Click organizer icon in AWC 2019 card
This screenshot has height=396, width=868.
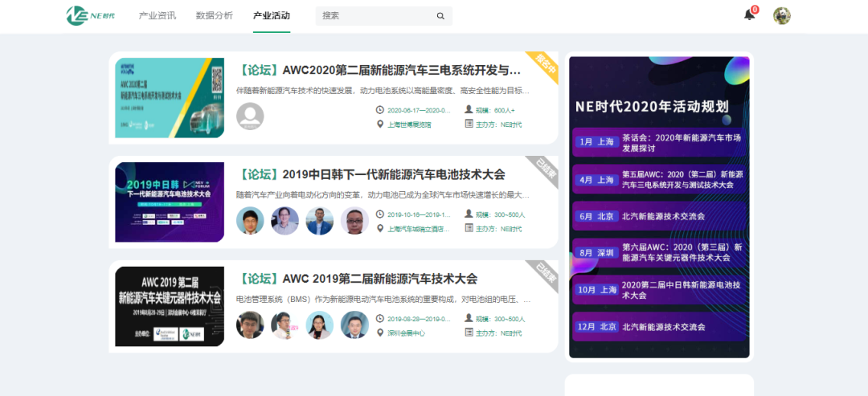coord(469,333)
